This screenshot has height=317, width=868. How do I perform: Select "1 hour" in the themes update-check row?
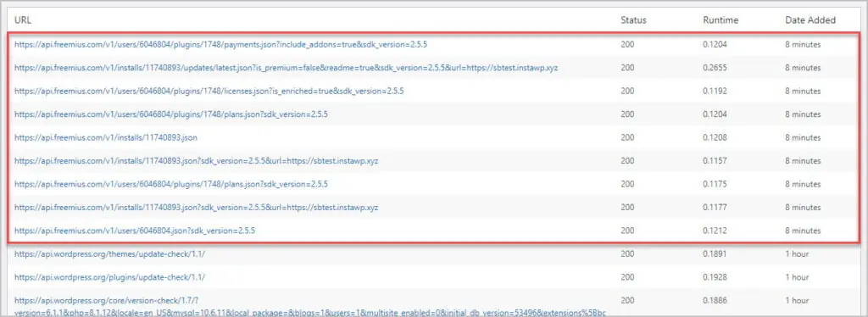tap(797, 254)
